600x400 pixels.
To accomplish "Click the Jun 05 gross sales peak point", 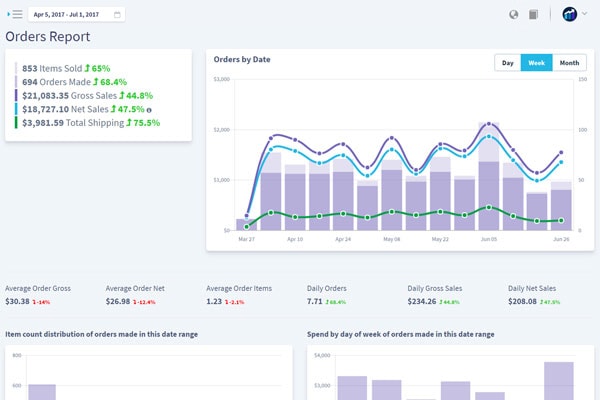I will click(489, 124).
